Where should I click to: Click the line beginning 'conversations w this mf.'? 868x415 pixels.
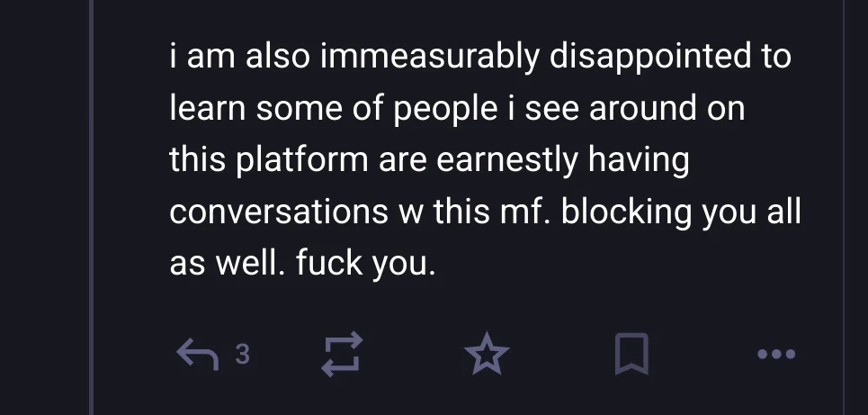[x=485, y=212]
